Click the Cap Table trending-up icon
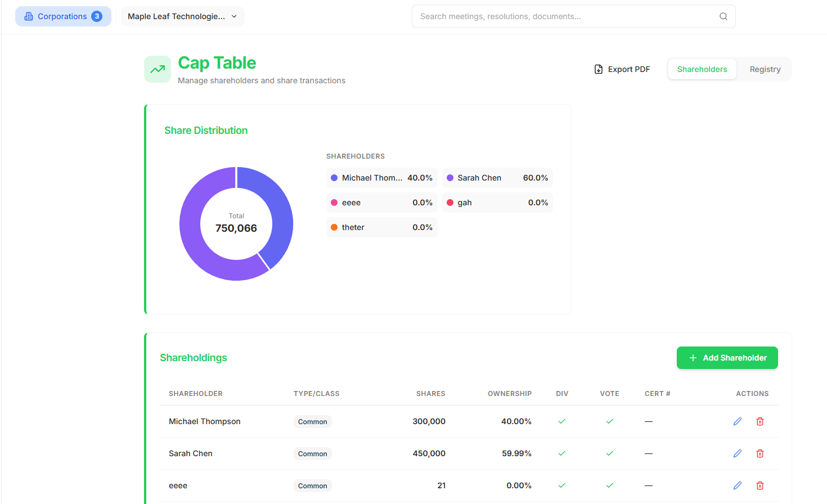Viewport: 827px width, 504px height. (x=158, y=69)
